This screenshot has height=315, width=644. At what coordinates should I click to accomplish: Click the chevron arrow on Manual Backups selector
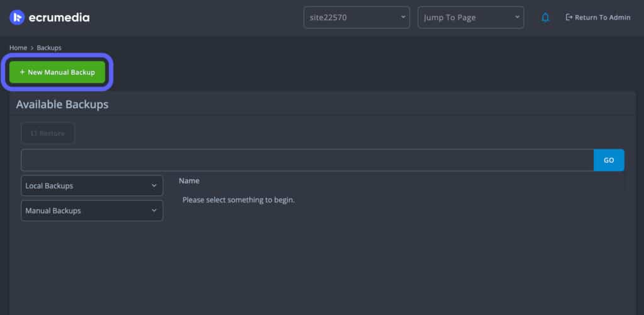154,211
